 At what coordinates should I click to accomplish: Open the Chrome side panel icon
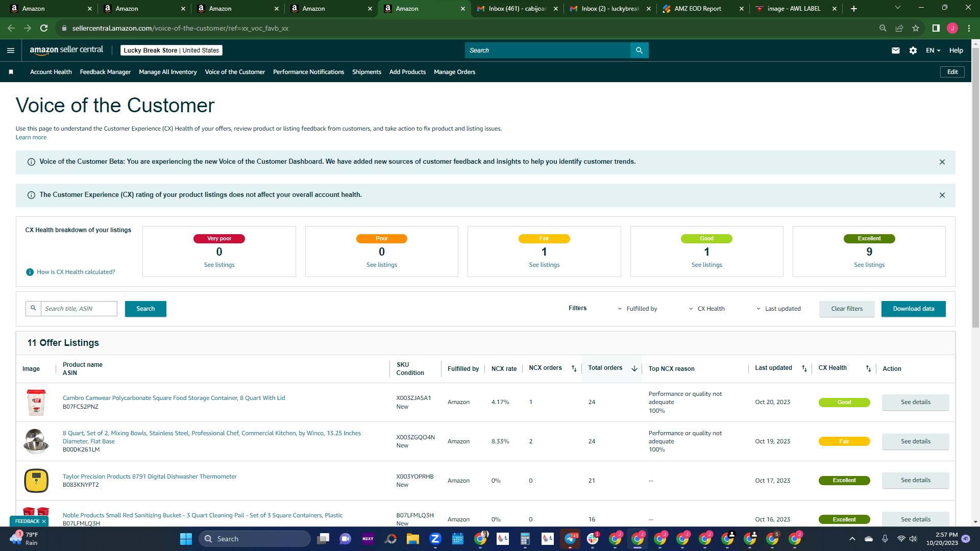tap(936, 28)
